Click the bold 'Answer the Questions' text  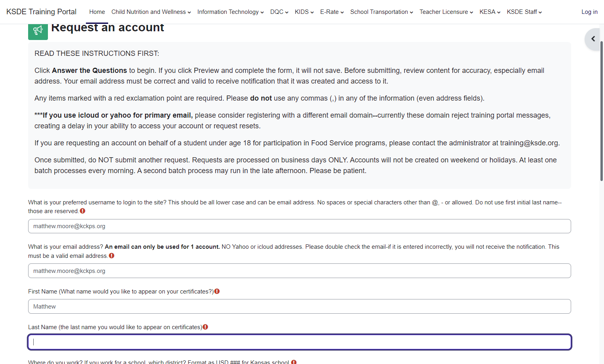(x=90, y=71)
